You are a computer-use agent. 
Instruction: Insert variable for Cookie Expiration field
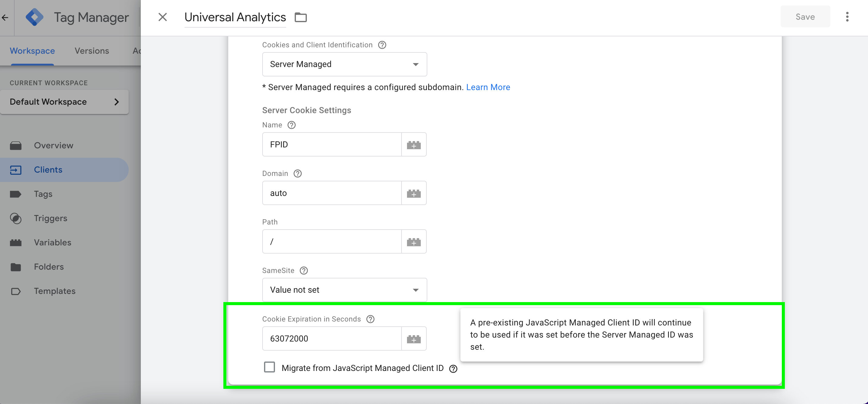[414, 338]
